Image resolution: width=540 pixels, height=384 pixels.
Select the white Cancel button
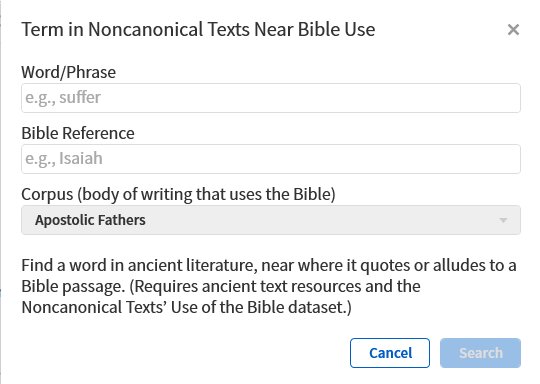tap(390, 353)
